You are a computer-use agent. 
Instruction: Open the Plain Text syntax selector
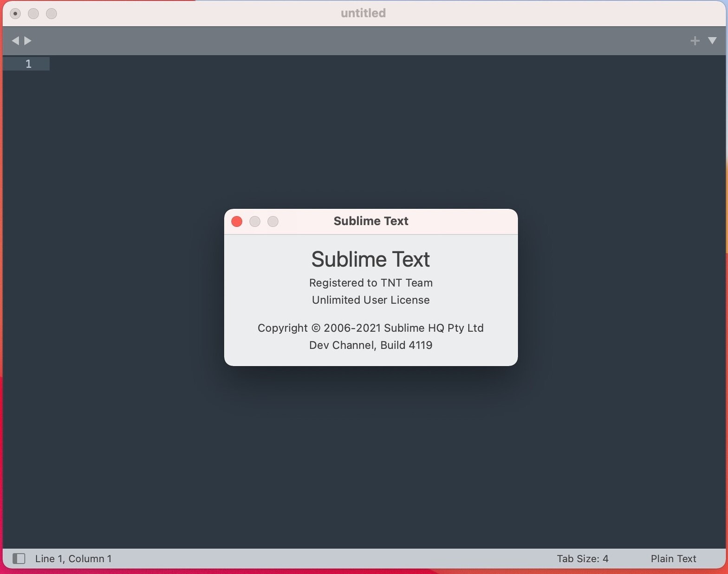coord(673,558)
